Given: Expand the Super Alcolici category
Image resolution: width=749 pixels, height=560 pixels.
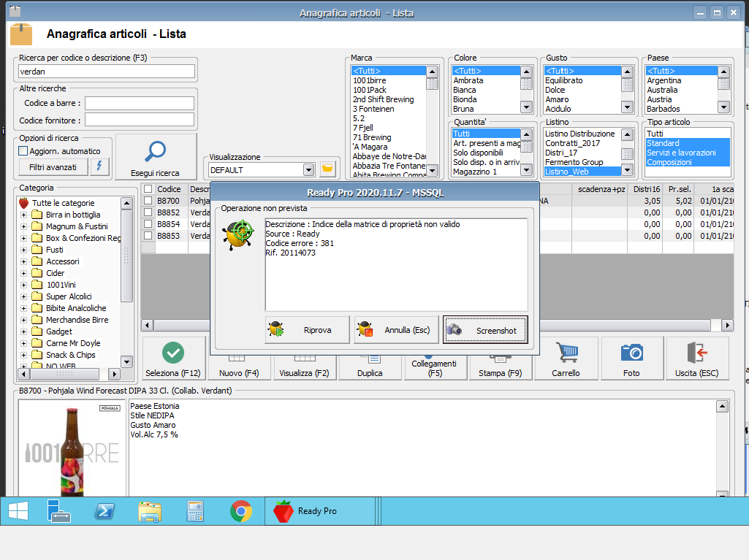Looking at the screenshot, I should (x=23, y=296).
